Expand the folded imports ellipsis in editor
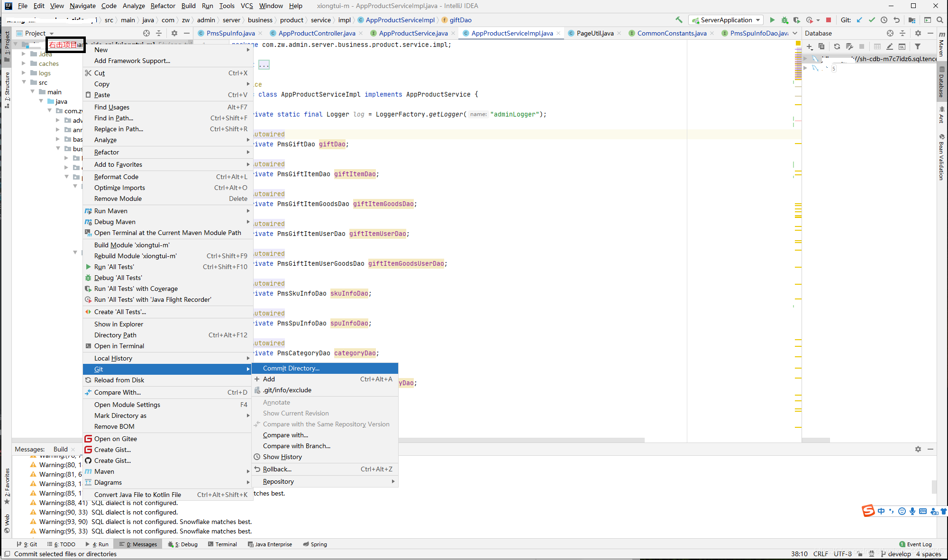The width and height of the screenshot is (948, 560). tap(264, 65)
